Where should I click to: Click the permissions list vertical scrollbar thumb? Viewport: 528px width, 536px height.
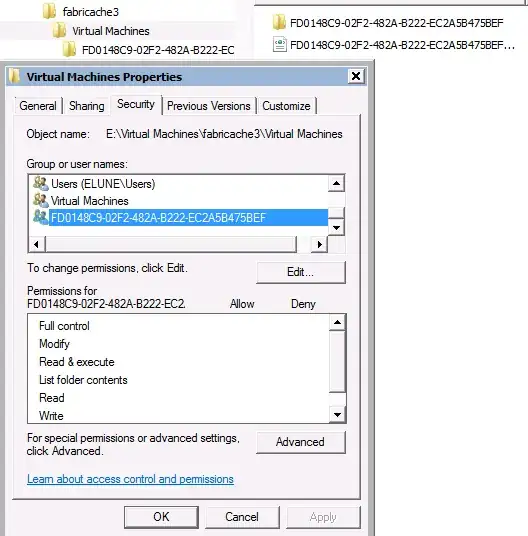coord(337,361)
